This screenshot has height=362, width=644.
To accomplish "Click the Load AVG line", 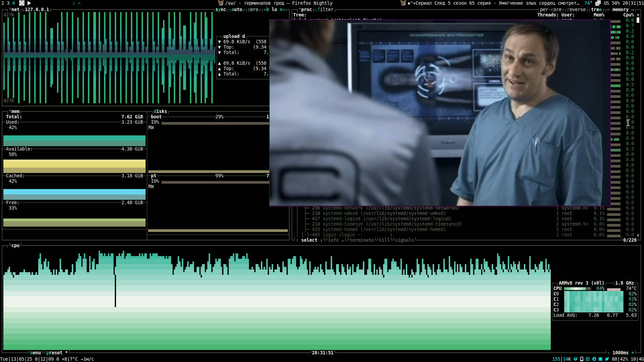I will (595, 315).
